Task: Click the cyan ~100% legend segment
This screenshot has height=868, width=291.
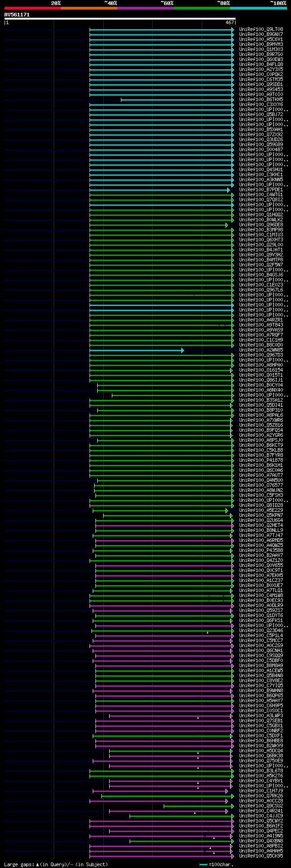Action: (x=258, y=8)
